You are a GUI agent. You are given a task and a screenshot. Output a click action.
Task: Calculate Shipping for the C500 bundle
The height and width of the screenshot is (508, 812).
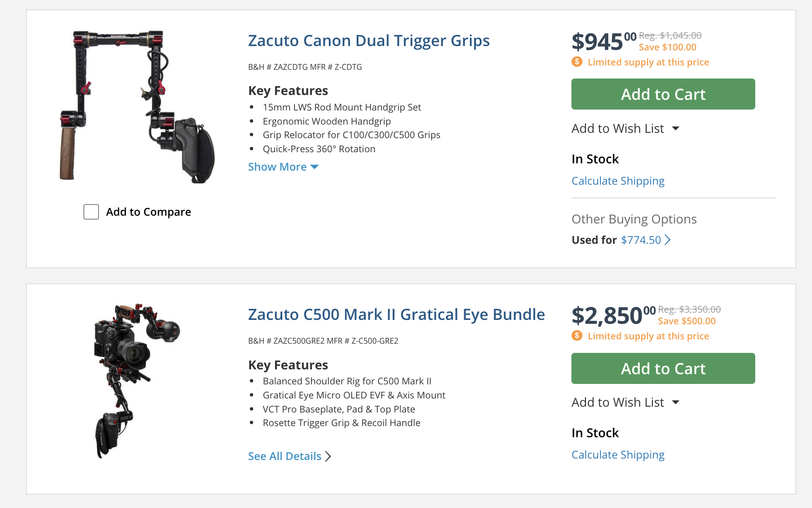[x=617, y=455]
